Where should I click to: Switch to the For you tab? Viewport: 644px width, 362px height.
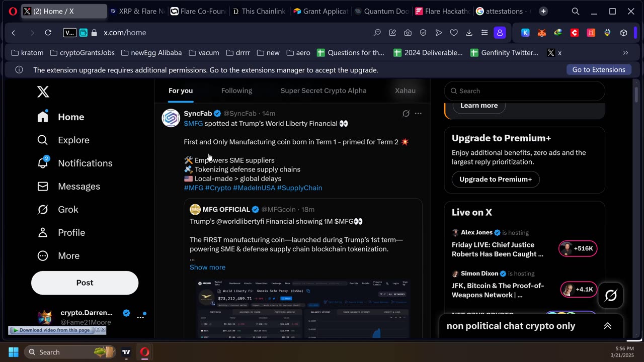(x=181, y=90)
